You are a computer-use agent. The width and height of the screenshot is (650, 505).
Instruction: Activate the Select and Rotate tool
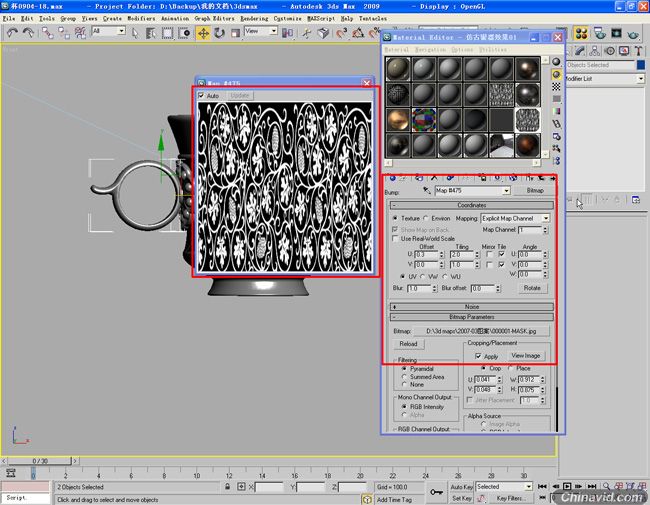click(219, 33)
